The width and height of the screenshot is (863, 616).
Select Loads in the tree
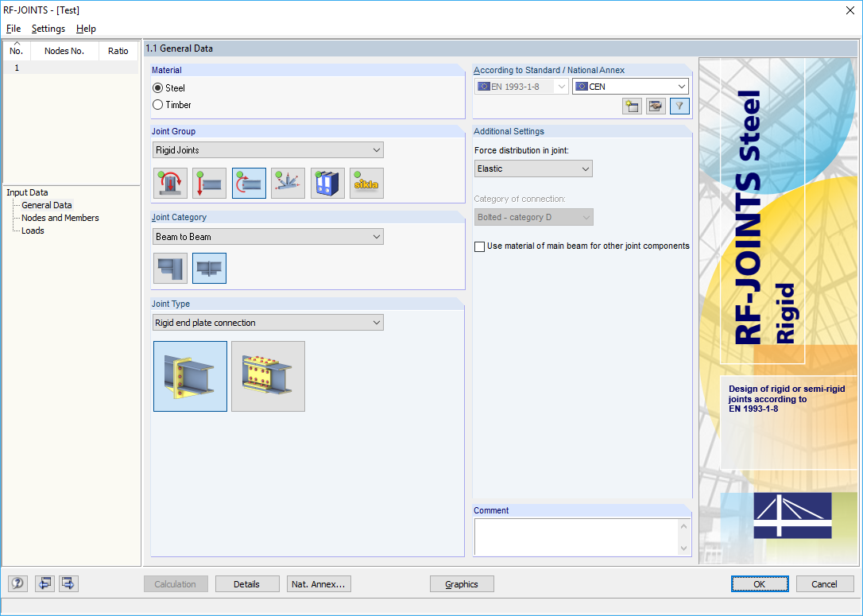(x=33, y=231)
